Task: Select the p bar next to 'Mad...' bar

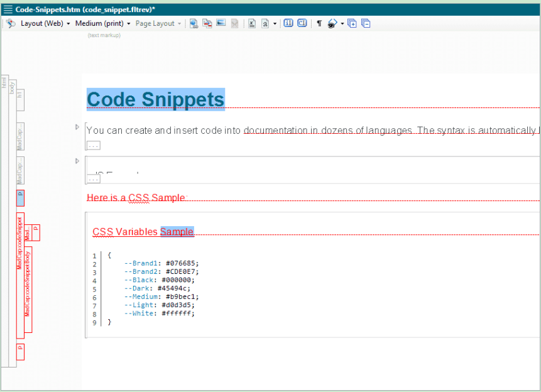Action: coord(36,233)
